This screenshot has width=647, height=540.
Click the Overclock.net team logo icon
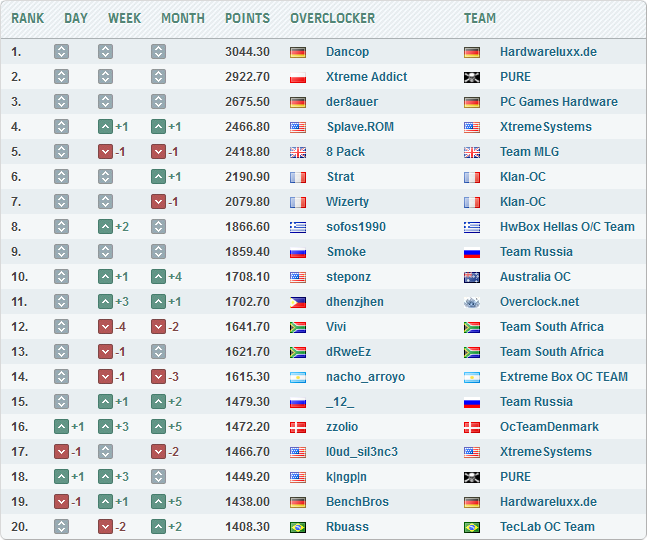(x=472, y=302)
